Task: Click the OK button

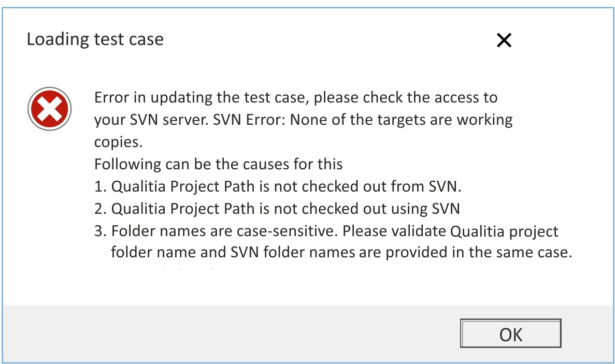Action: (510, 334)
